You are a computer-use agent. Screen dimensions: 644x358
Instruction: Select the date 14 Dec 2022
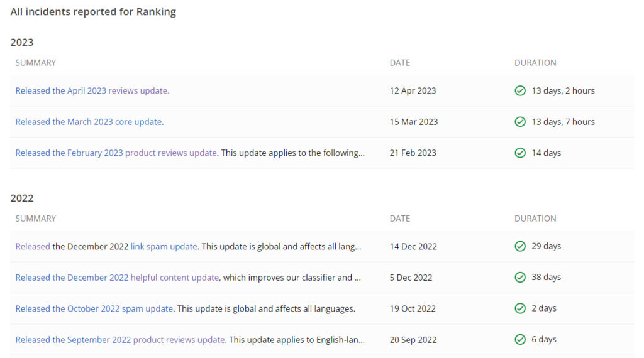[413, 246]
